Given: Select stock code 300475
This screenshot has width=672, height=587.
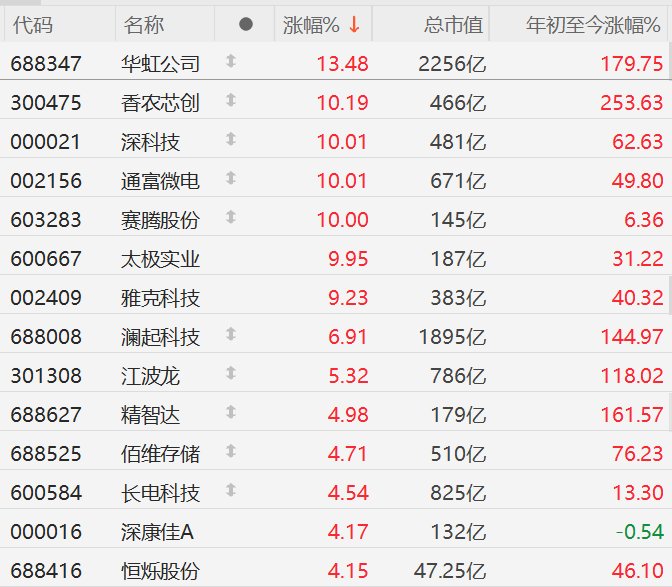Looking at the screenshot, I should point(46,103).
